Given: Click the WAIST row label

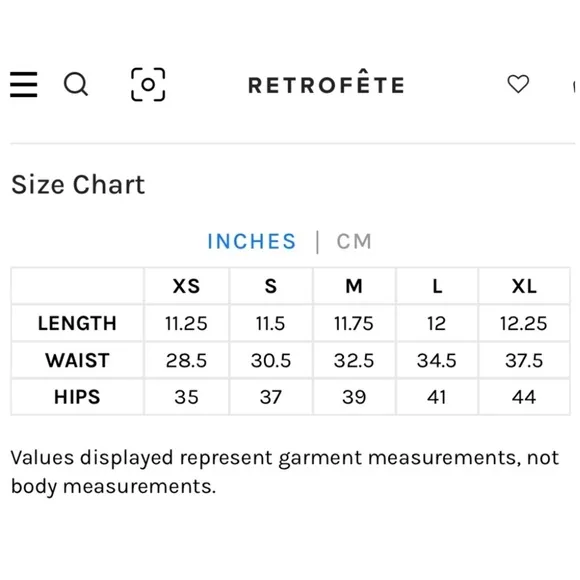Looking at the screenshot, I should [77, 360].
